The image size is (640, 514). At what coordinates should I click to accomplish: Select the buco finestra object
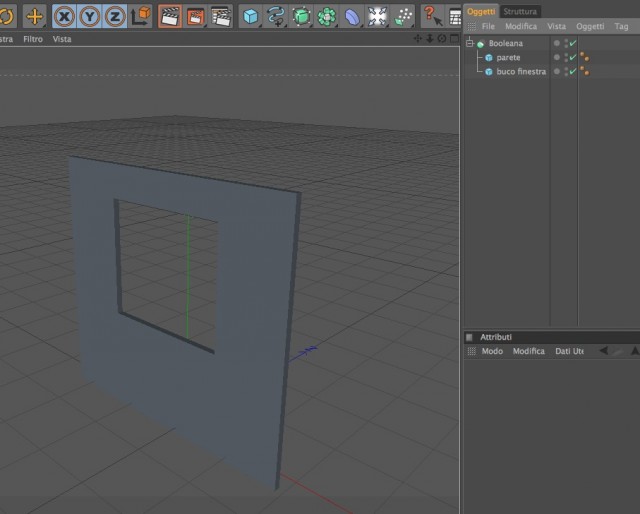click(x=521, y=72)
